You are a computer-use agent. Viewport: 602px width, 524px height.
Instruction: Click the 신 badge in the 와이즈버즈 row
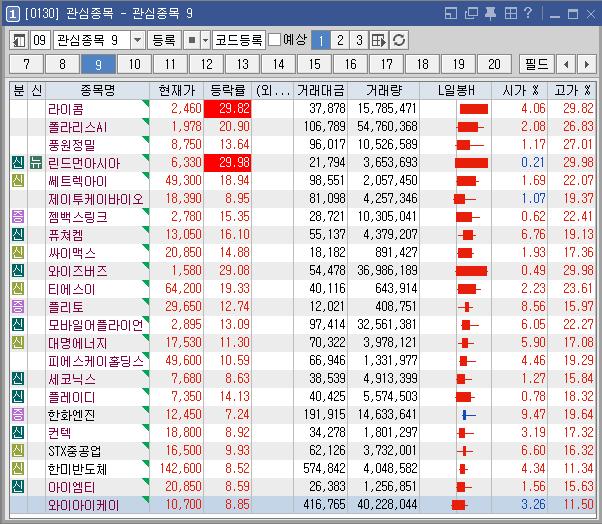(x=18, y=271)
